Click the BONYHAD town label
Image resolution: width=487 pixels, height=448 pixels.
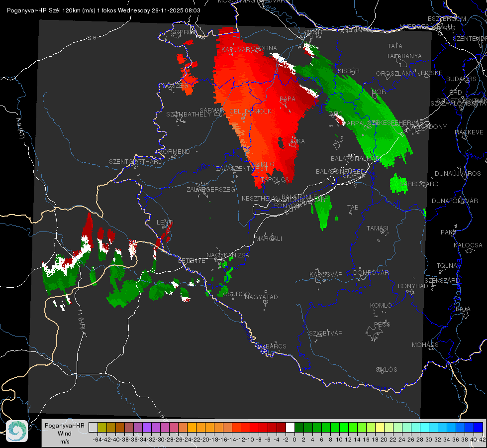[x=413, y=286]
